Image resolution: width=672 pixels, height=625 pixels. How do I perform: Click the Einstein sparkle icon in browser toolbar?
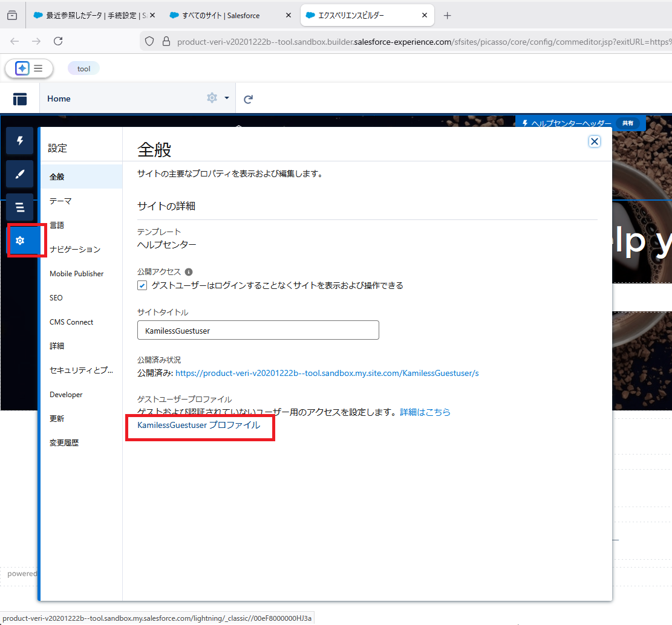tap(22, 68)
